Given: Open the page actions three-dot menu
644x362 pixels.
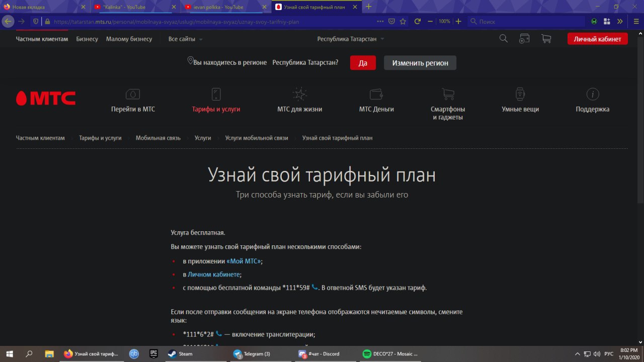Looking at the screenshot, I should point(380,22).
